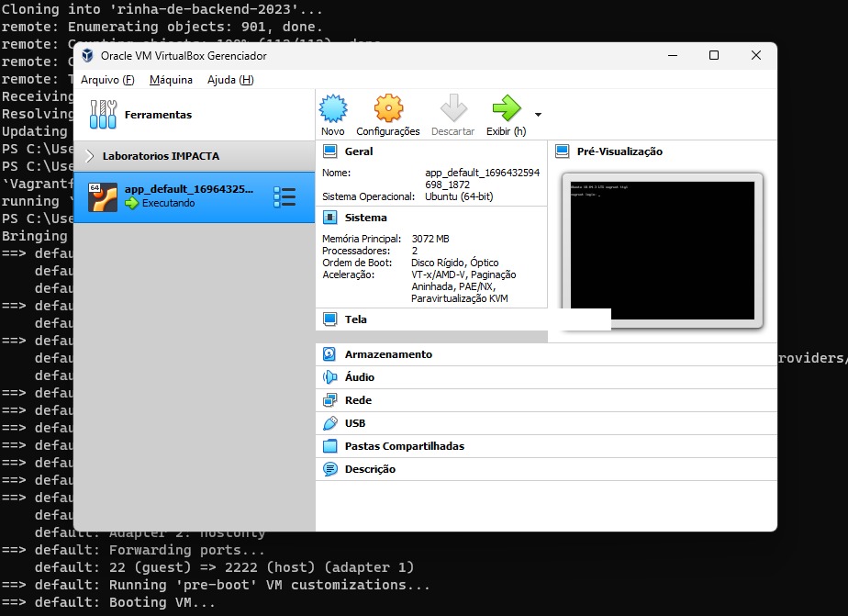Open the Máquina menu

(171, 80)
